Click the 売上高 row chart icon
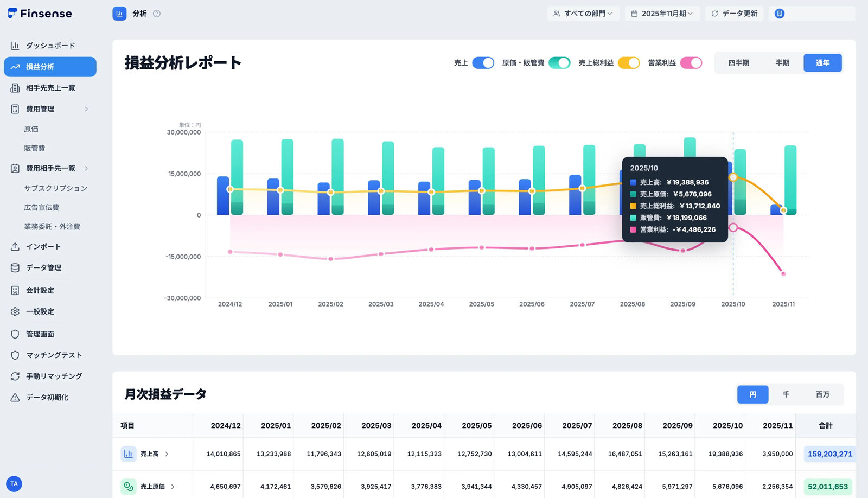This screenshot has width=868, height=498. (129, 454)
